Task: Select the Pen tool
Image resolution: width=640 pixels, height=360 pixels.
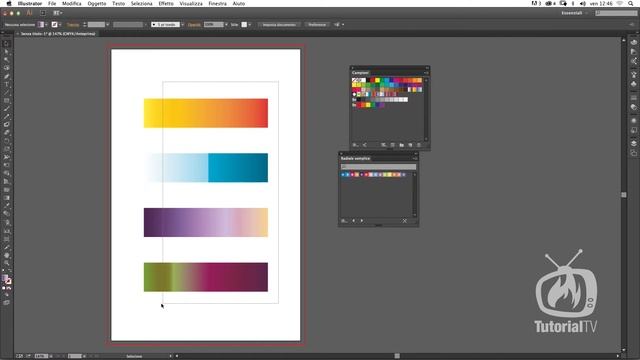Action: click(7, 76)
